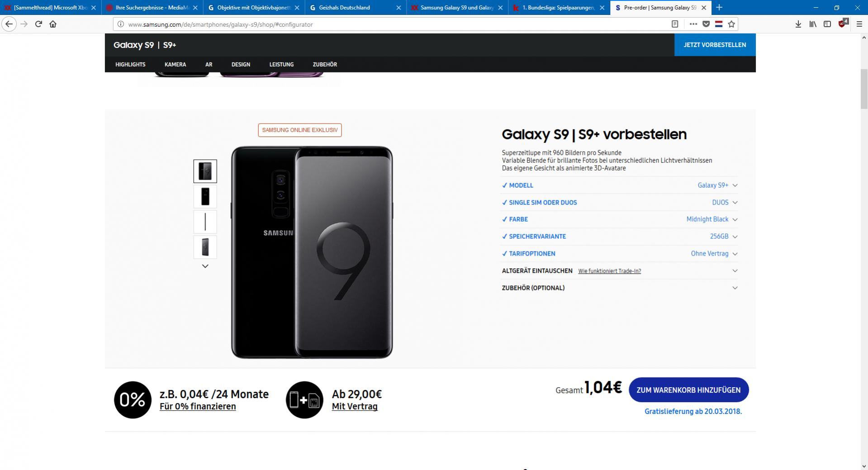Click the vertical page scrollbar thumb

coord(864,90)
